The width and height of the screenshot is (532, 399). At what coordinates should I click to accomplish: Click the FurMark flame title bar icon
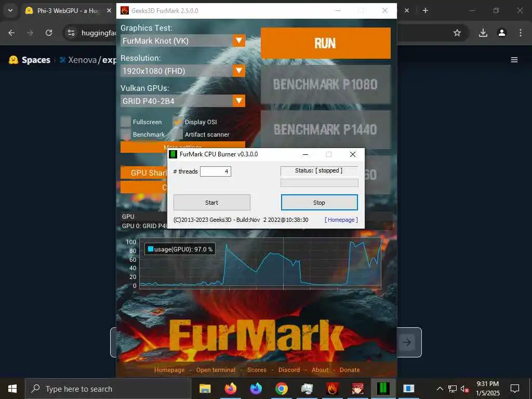pyautogui.click(x=125, y=10)
